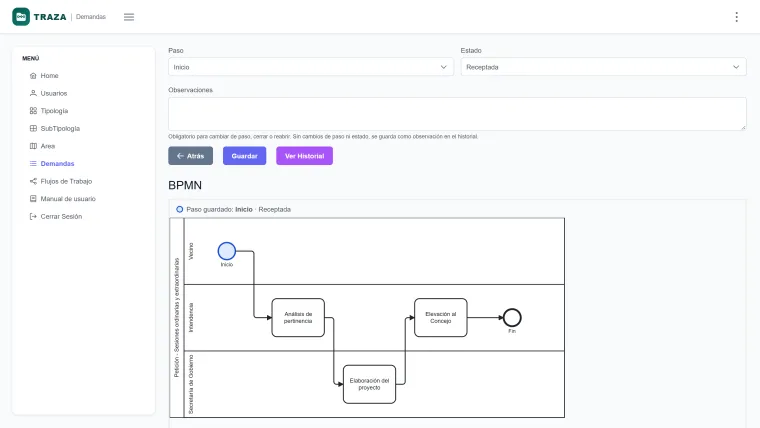Open the Paso dropdown showing Inicio
Viewport: 760px width, 428px height.
point(311,67)
